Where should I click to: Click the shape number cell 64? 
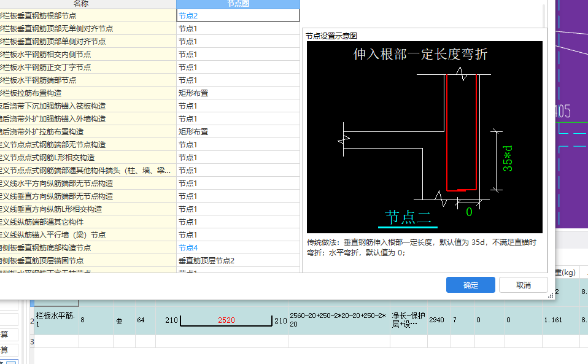[x=145, y=320]
